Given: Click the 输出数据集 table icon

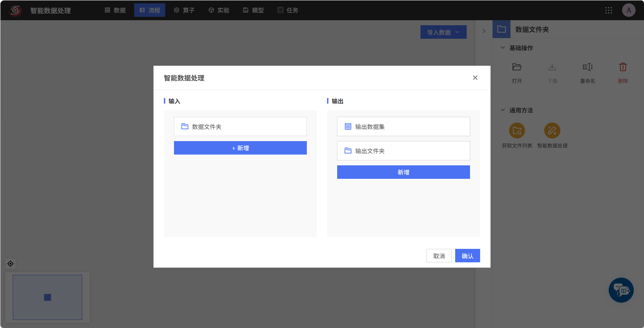Looking at the screenshot, I should pos(348,127).
